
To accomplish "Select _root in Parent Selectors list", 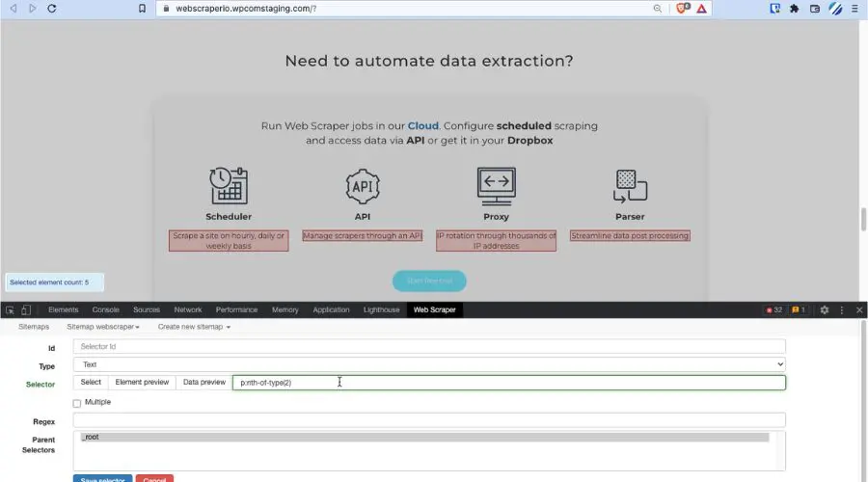I will pos(424,438).
